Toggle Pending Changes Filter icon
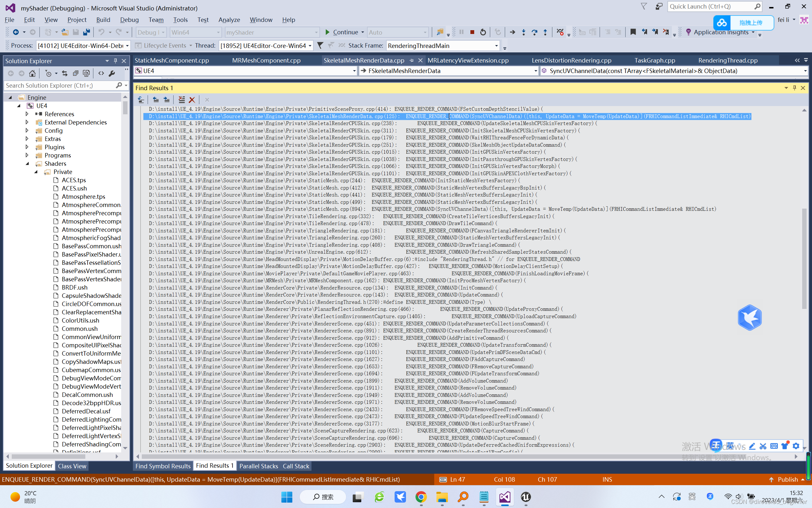Screen dimensions: 812x508 click(x=48, y=73)
